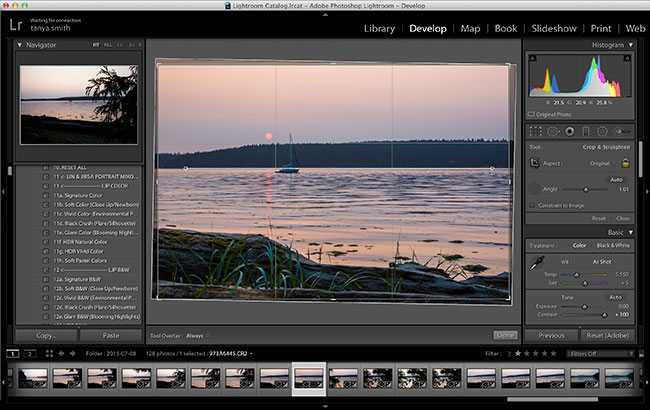
Task: Open the Tool Overlay Always dropdown
Action: [198, 336]
